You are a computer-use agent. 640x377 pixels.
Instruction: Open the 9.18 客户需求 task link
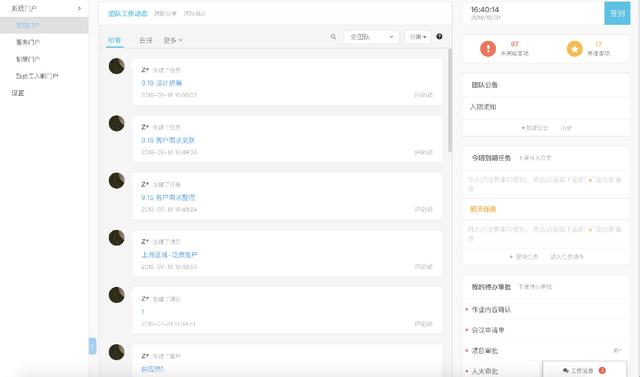coord(168,140)
